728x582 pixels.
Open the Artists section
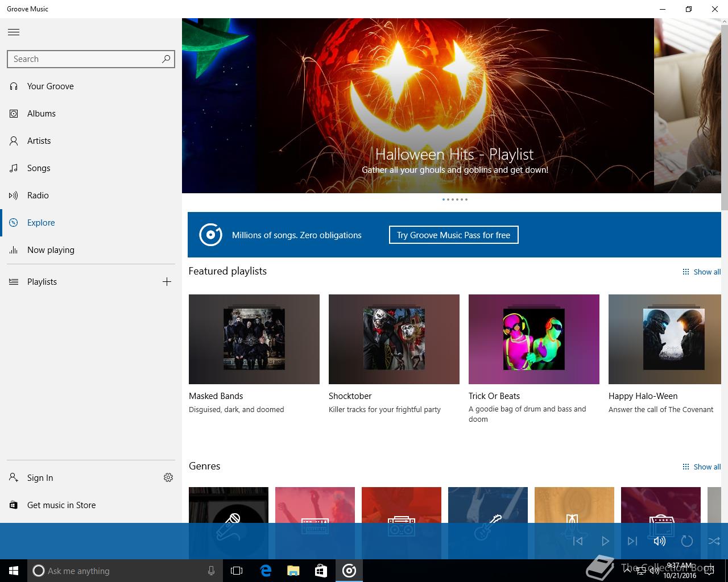pyautogui.click(x=91, y=141)
